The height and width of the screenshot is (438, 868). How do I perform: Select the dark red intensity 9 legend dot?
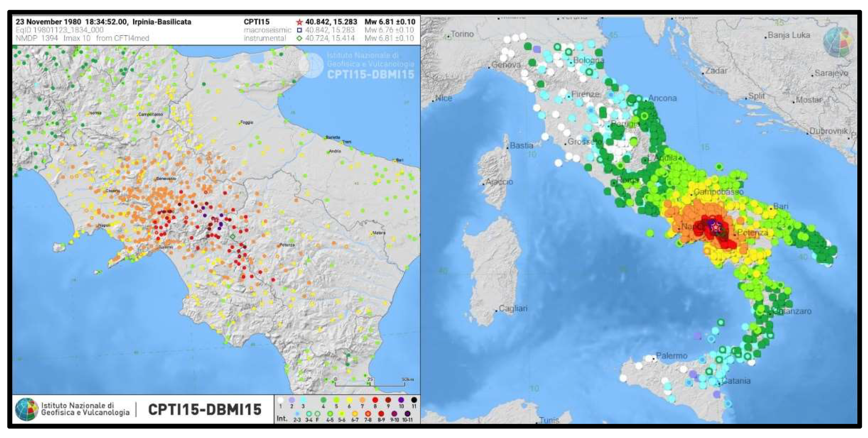pyautogui.click(x=388, y=400)
